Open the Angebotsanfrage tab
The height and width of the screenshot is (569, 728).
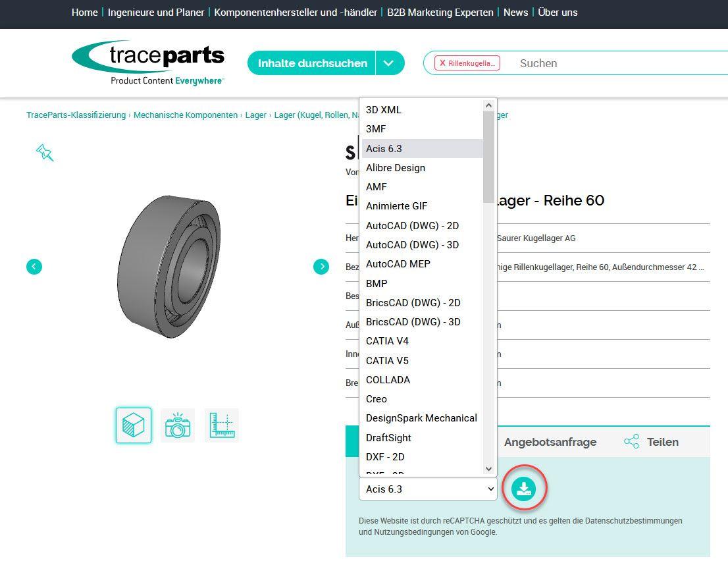tap(550, 442)
